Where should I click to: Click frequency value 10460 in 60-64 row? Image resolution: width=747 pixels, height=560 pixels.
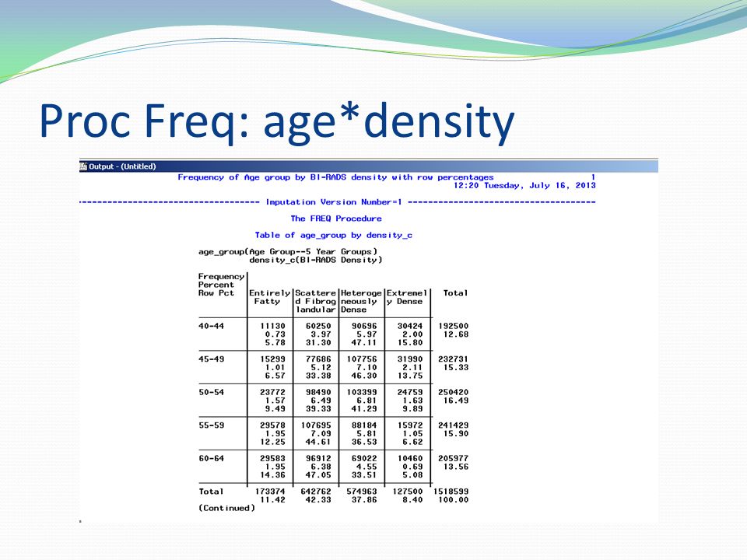point(410,459)
